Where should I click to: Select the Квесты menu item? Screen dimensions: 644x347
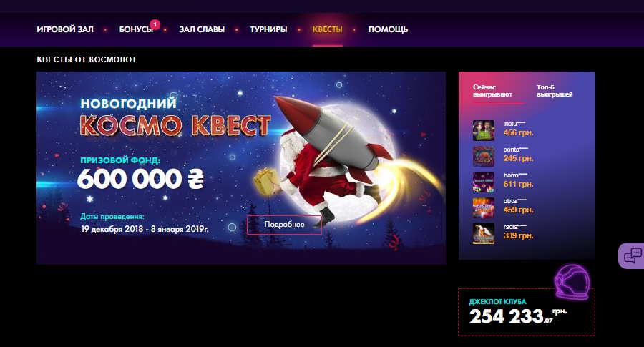327,29
